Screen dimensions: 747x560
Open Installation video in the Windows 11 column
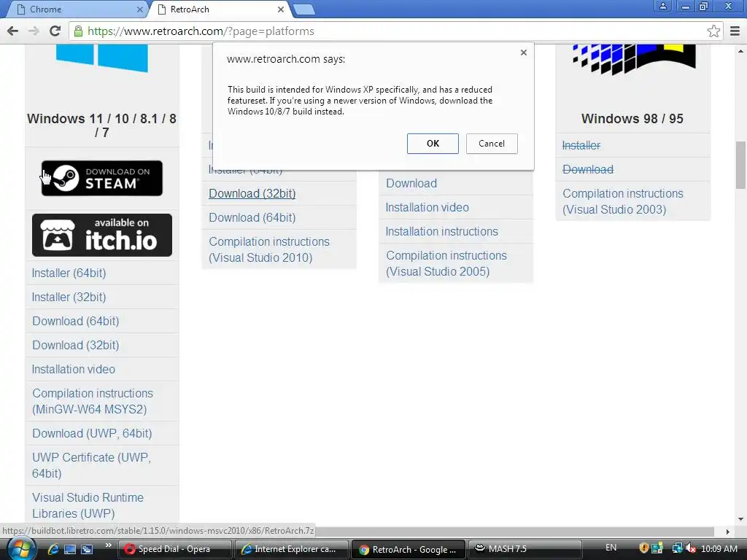coord(74,369)
